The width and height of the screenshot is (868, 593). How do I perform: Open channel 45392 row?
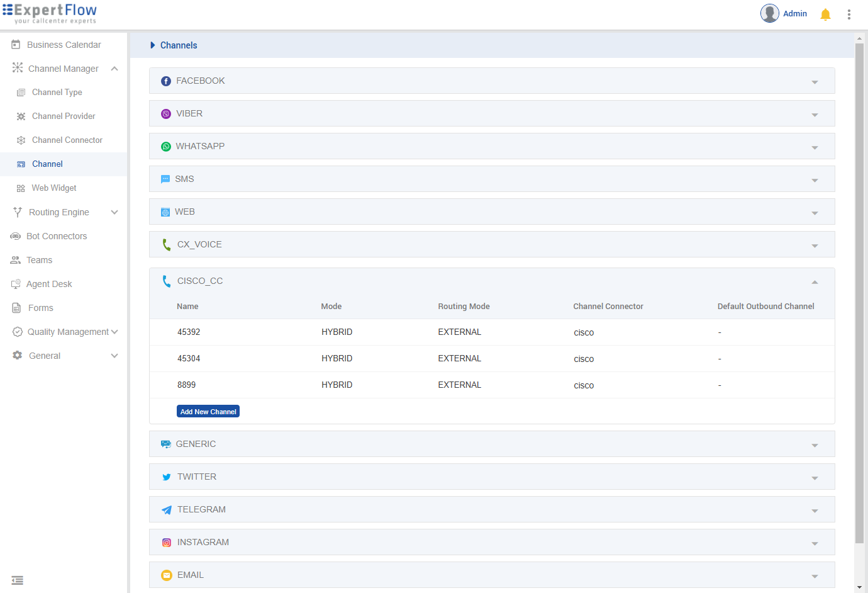pos(189,332)
